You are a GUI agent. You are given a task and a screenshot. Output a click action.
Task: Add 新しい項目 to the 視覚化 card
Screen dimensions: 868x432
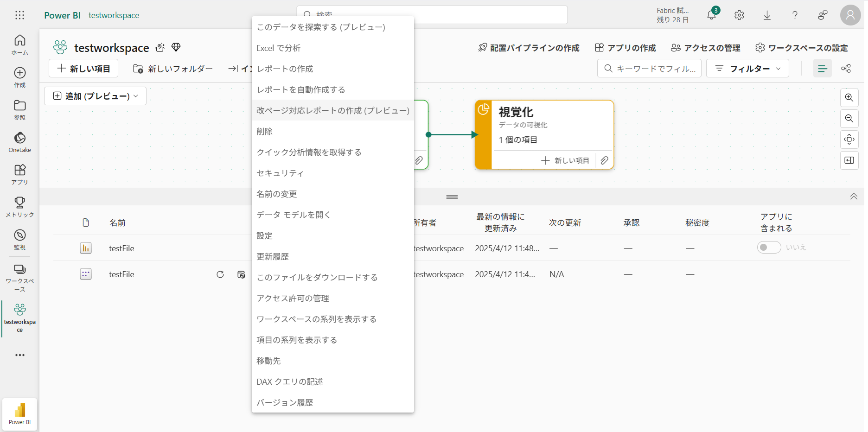565,160
